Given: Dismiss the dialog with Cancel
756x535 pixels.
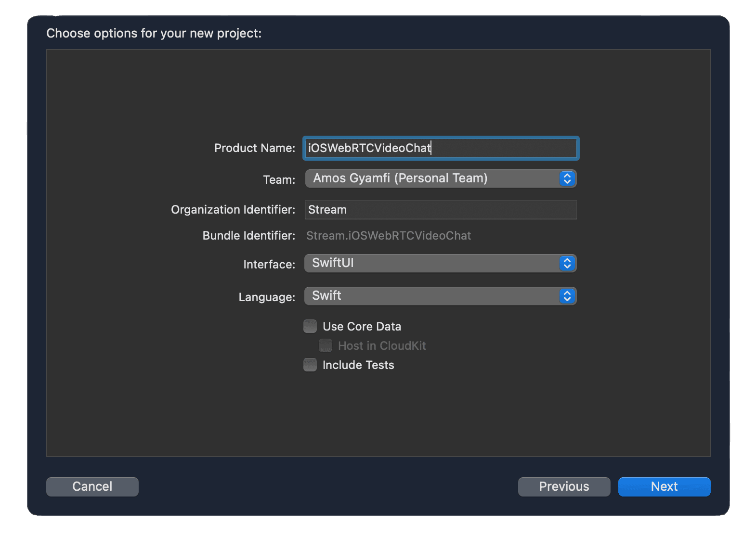Looking at the screenshot, I should [92, 486].
